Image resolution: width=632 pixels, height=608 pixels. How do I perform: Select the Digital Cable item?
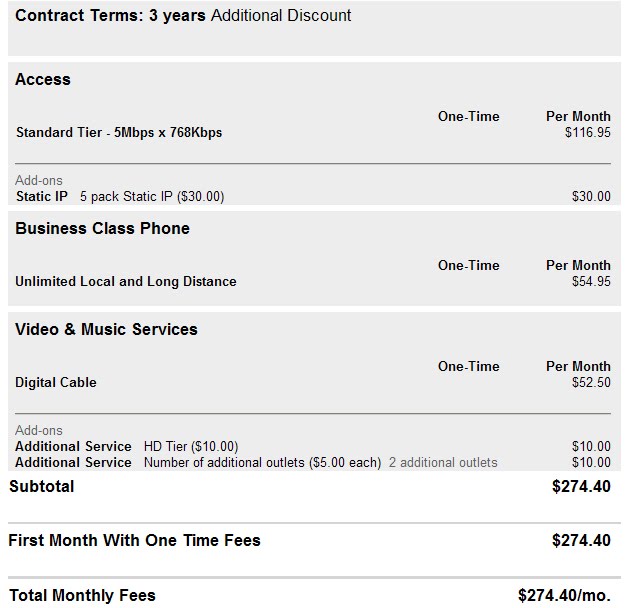click(x=56, y=382)
